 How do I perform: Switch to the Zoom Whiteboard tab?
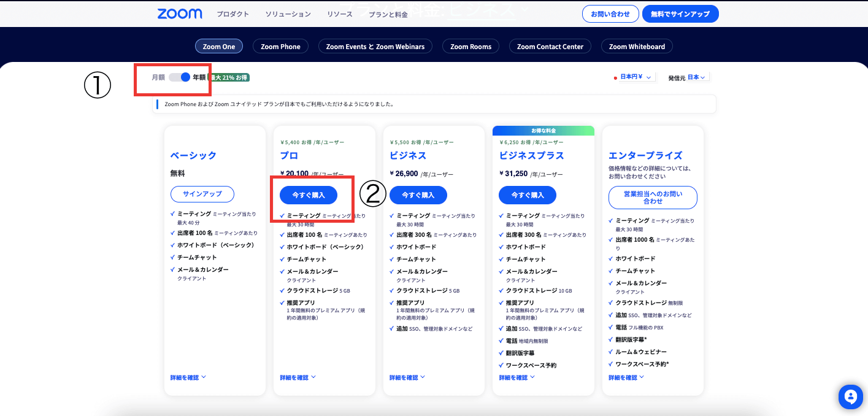pyautogui.click(x=637, y=46)
